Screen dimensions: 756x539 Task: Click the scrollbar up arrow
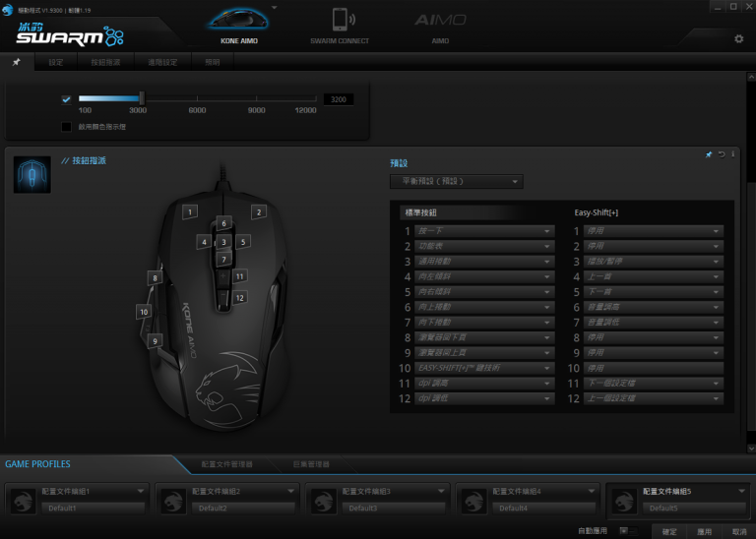coord(751,77)
